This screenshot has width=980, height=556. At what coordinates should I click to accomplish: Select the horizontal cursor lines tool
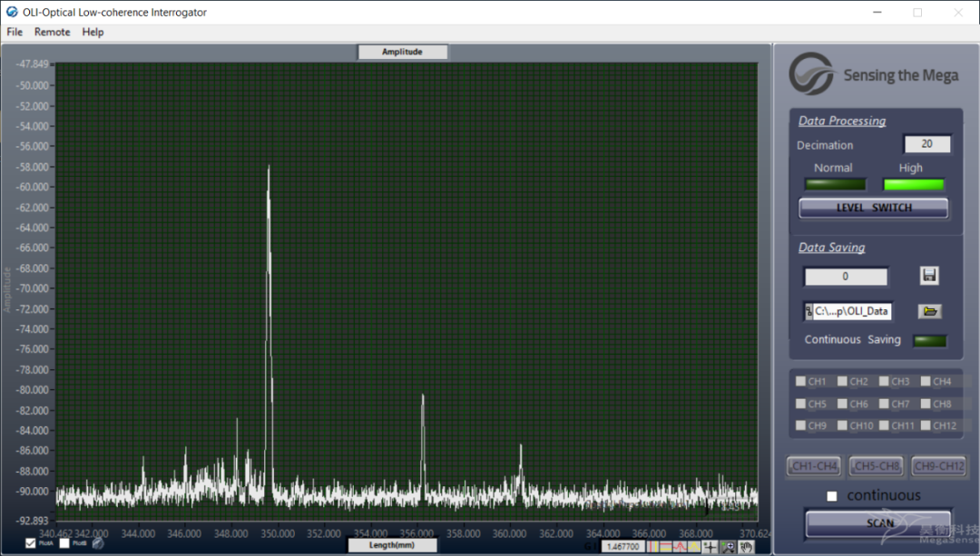tap(665, 546)
